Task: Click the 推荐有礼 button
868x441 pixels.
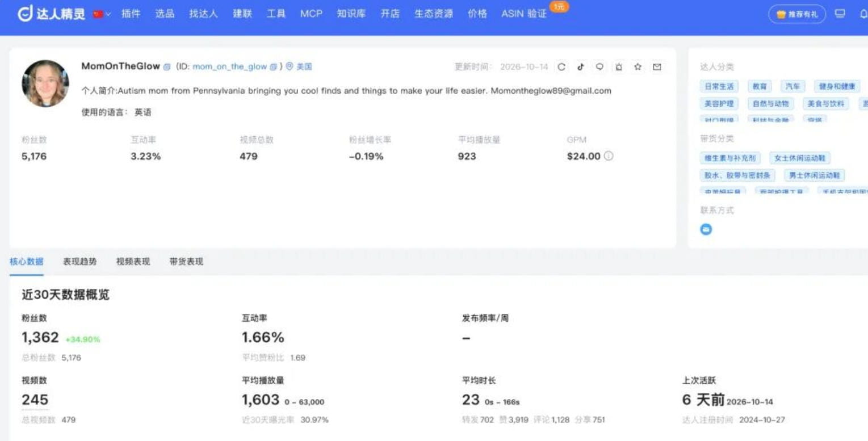Action: (797, 14)
